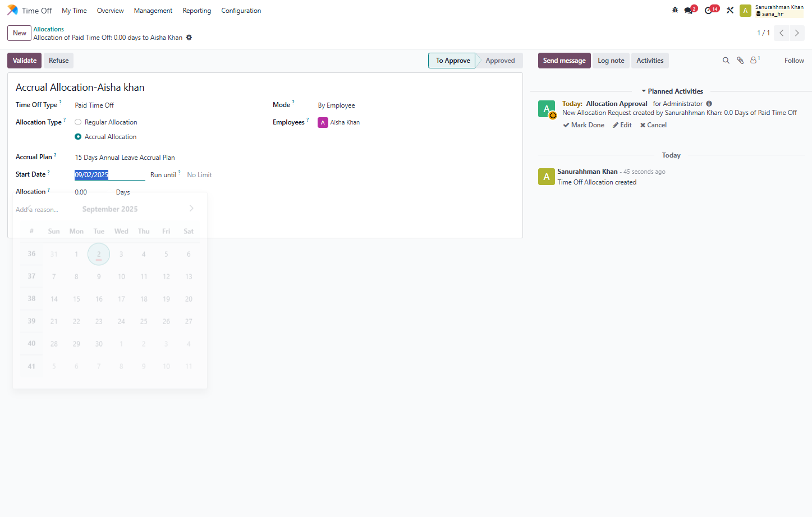Go to next month in the date picker
The image size is (812, 517).
pos(191,209)
